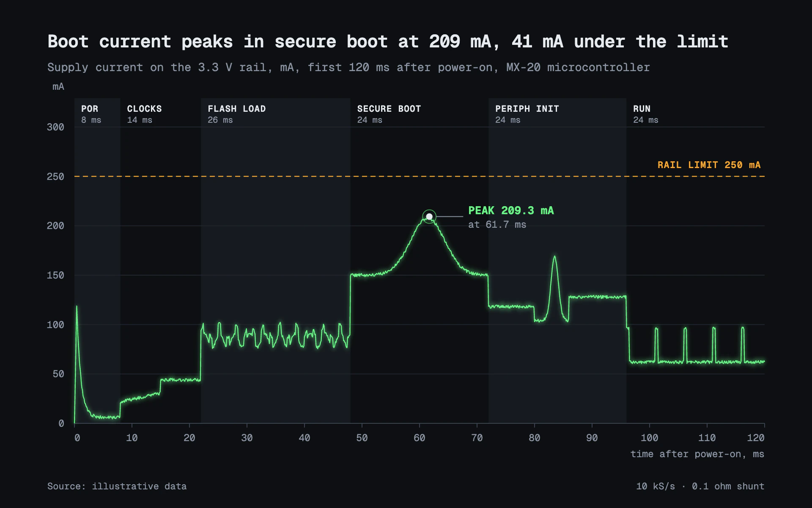Image resolution: width=812 pixels, height=508 pixels.
Task: Click the y-axis tick label 200
Action: 55,226
